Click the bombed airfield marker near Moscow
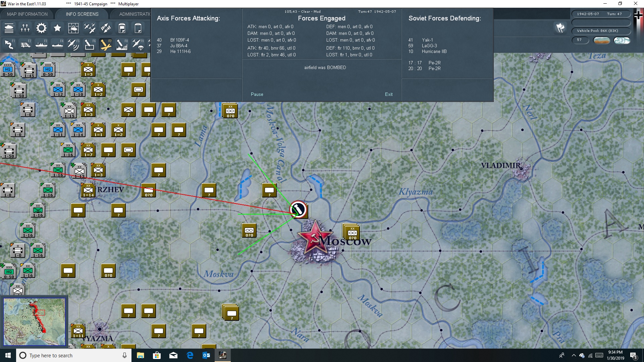Screen dimensions: 644x362 298,209
